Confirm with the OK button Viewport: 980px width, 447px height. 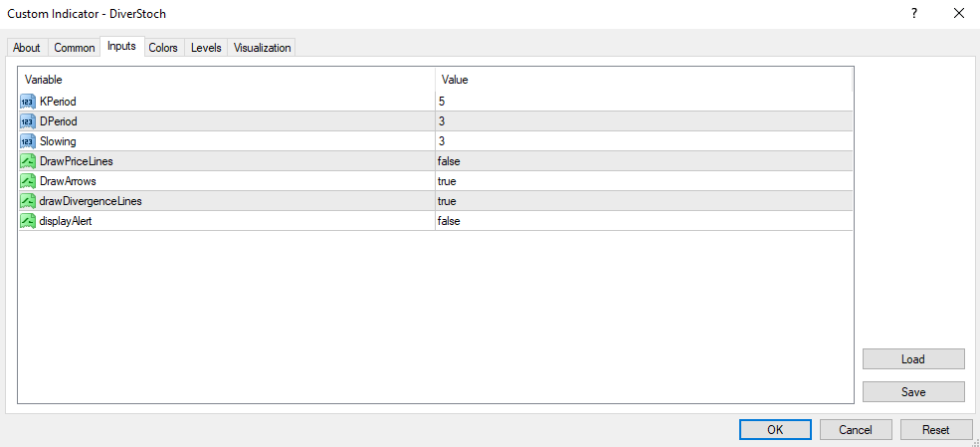(x=775, y=430)
